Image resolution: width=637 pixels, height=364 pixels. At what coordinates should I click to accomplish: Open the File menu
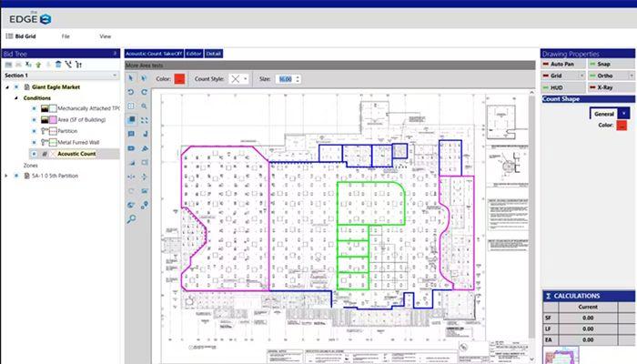66,36
